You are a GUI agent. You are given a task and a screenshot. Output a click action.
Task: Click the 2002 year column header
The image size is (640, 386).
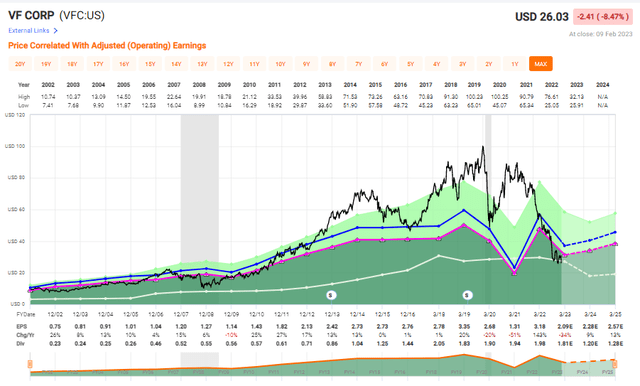[48, 85]
